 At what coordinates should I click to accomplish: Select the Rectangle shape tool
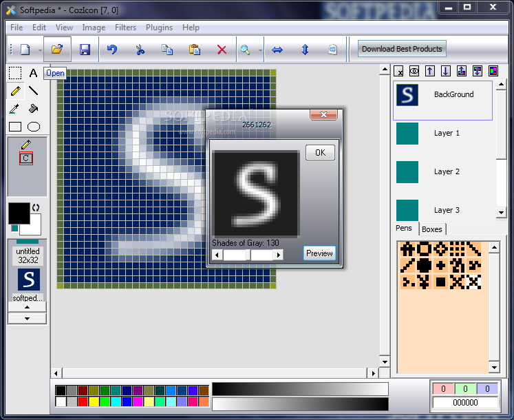point(15,127)
